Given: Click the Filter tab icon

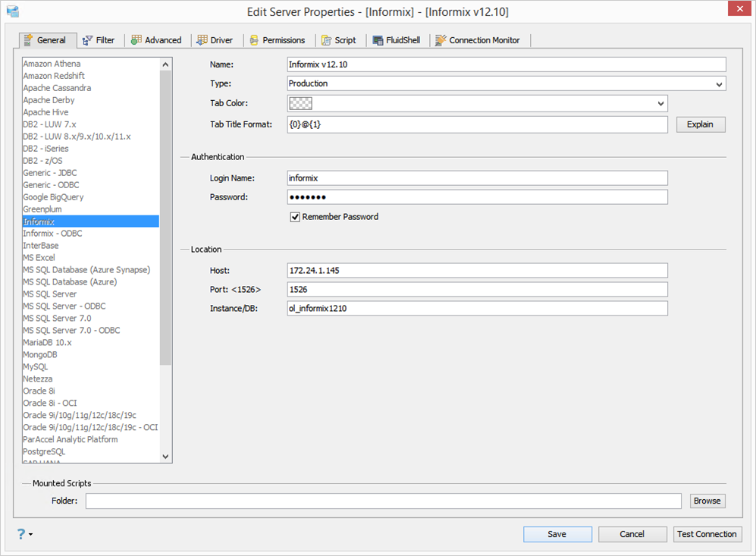Looking at the screenshot, I should [87, 40].
